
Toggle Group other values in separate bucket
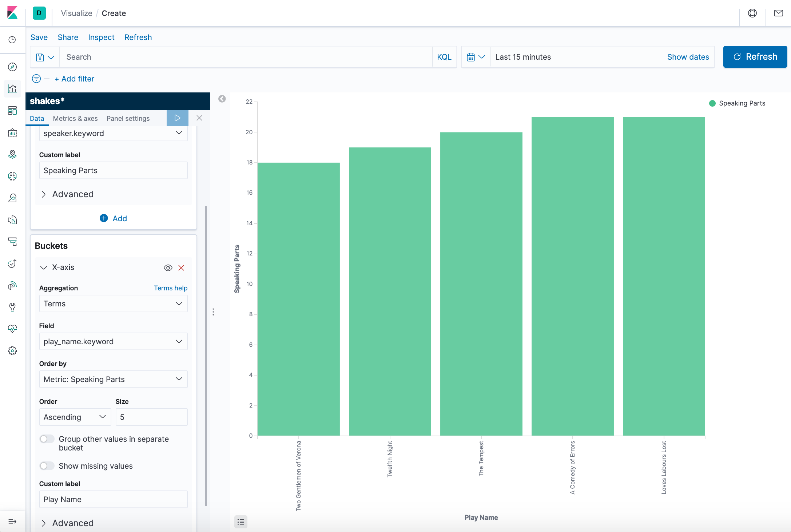(47, 439)
